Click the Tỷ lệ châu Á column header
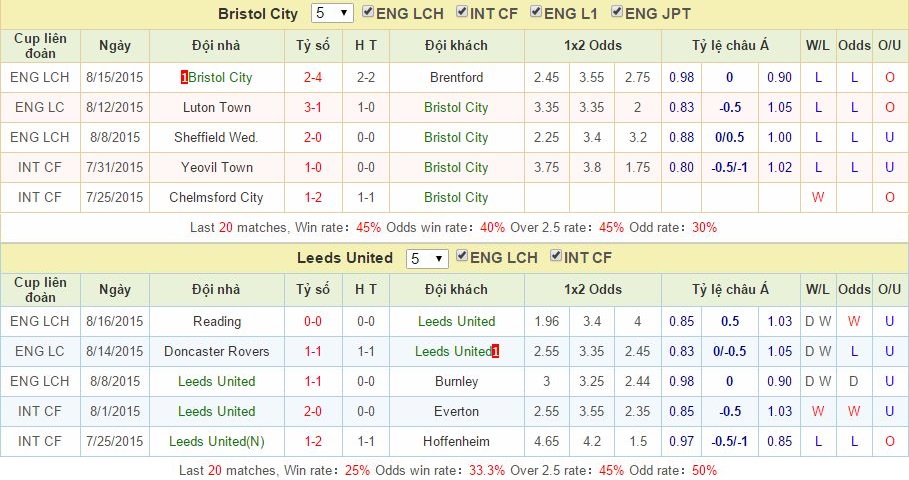This screenshot has width=909, height=480. click(730, 45)
